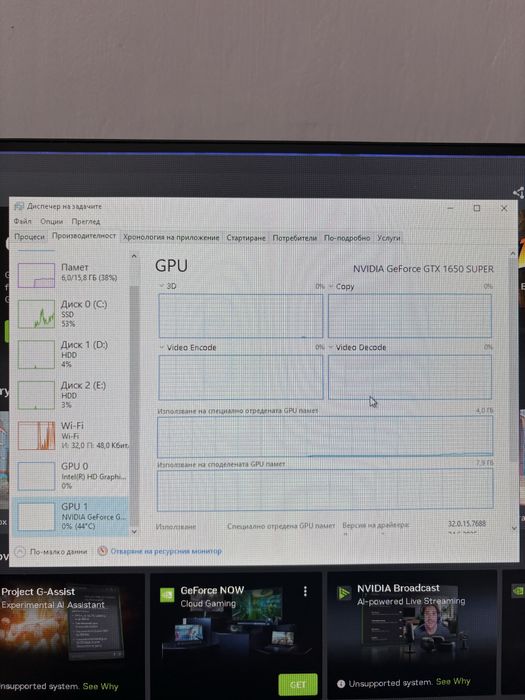
Task: Minimize the Task Manager window
Action: click(450, 208)
